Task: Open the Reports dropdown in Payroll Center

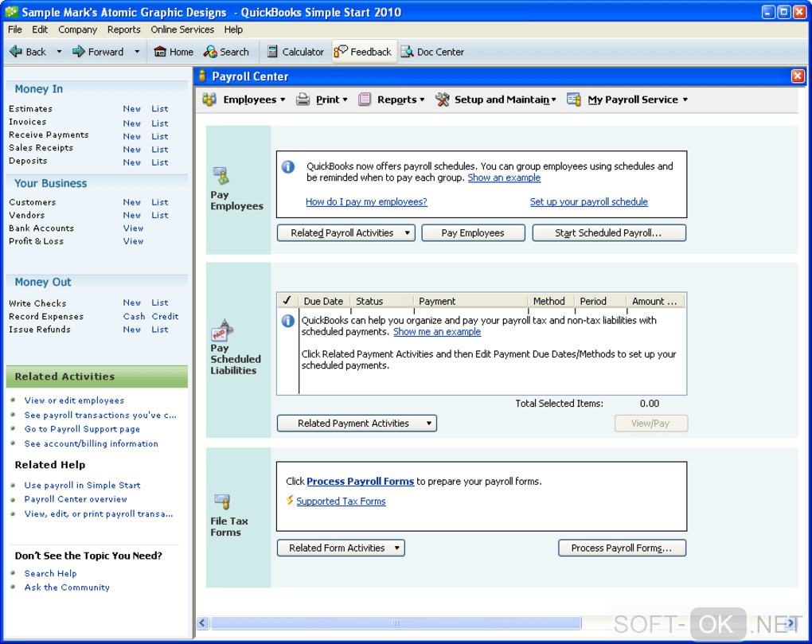Action: point(400,100)
